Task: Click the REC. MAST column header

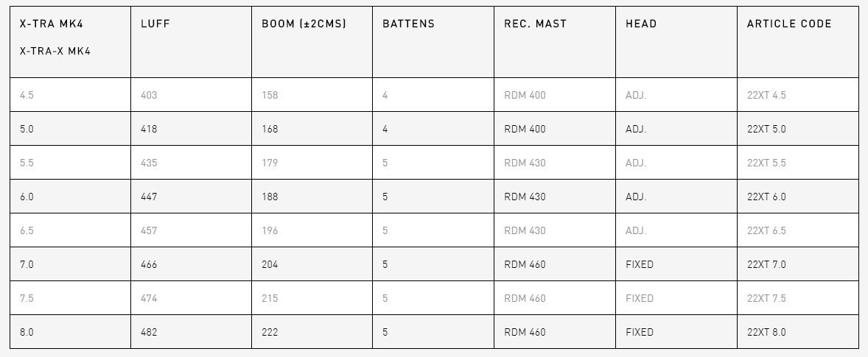Action: click(x=535, y=24)
